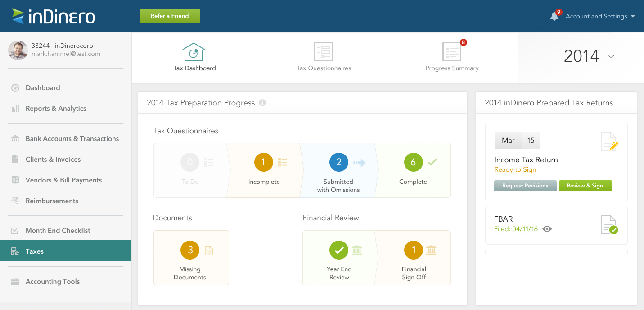The height and width of the screenshot is (310, 644).
Task: Click the user profile photo
Action: (18, 50)
